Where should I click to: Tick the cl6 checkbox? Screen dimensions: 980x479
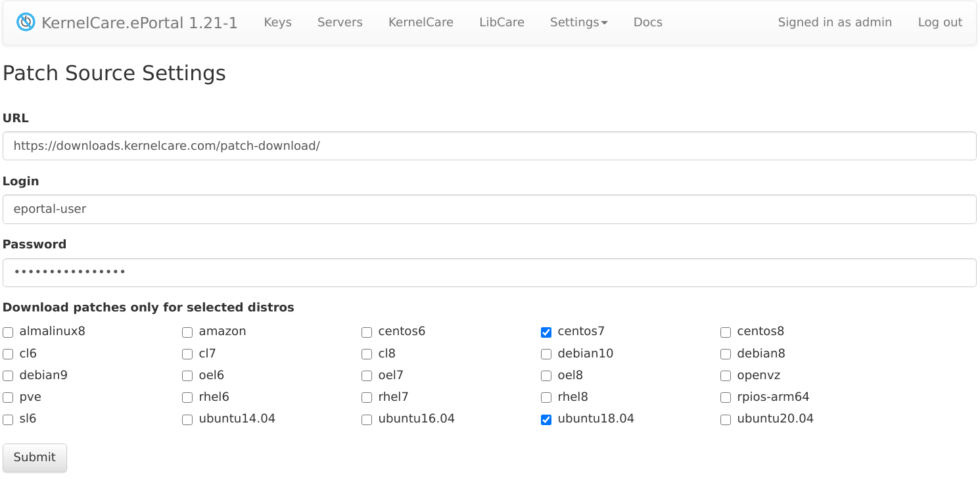tap(8, 354)
